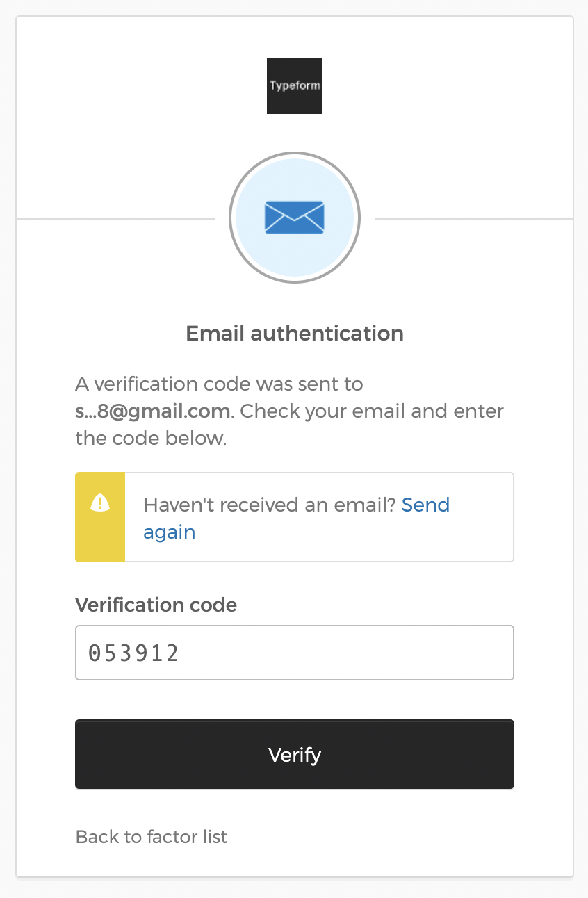Submit the code with the Verify button
The image size is (588, 898).
(x=295, y=754)
